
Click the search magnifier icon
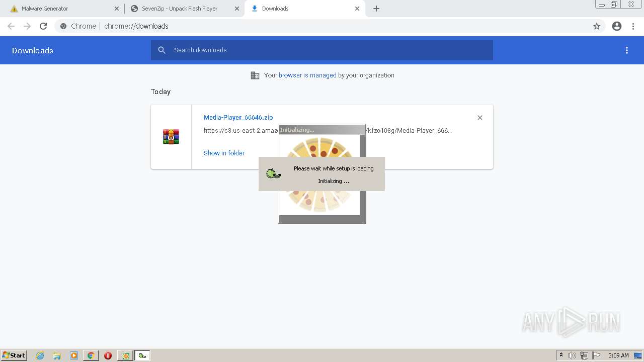(162, 50)
